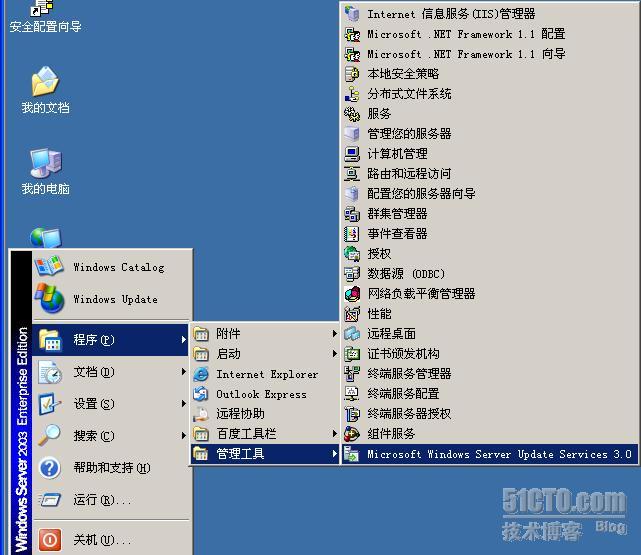
Task: Click the 终端服务器授权 icon
Action: pos(352,414)
